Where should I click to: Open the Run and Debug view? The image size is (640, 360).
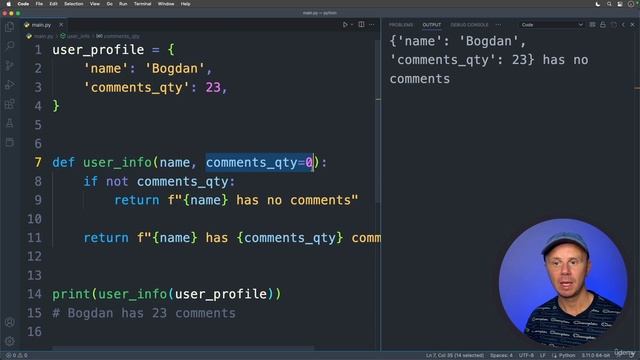pos(10,84)
